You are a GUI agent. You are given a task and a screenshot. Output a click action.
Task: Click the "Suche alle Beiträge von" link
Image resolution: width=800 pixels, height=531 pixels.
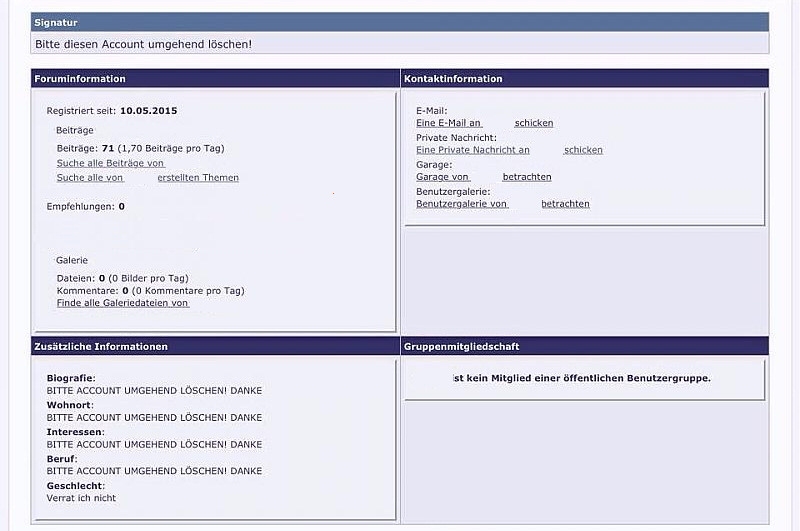click(x=110, y=163)
